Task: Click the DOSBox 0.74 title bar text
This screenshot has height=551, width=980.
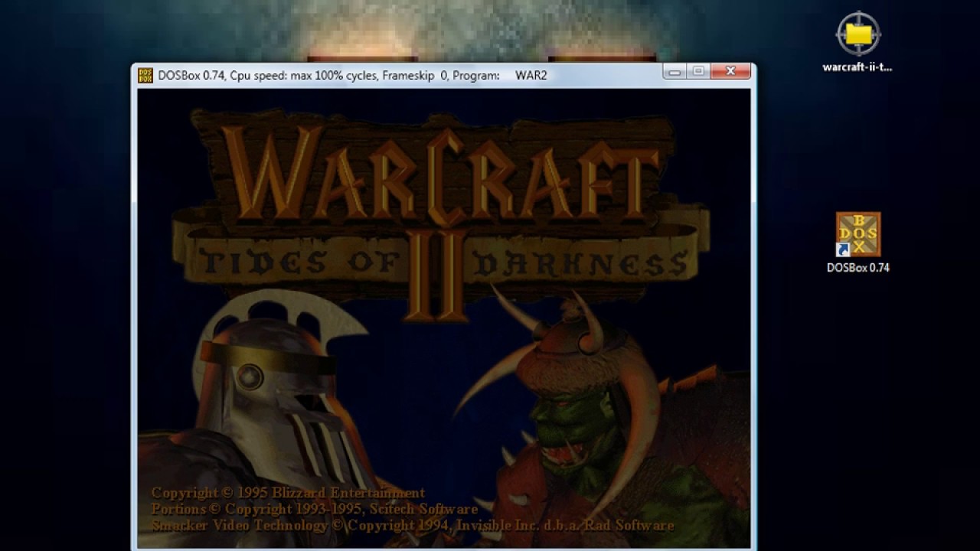Action: (352, 75)
